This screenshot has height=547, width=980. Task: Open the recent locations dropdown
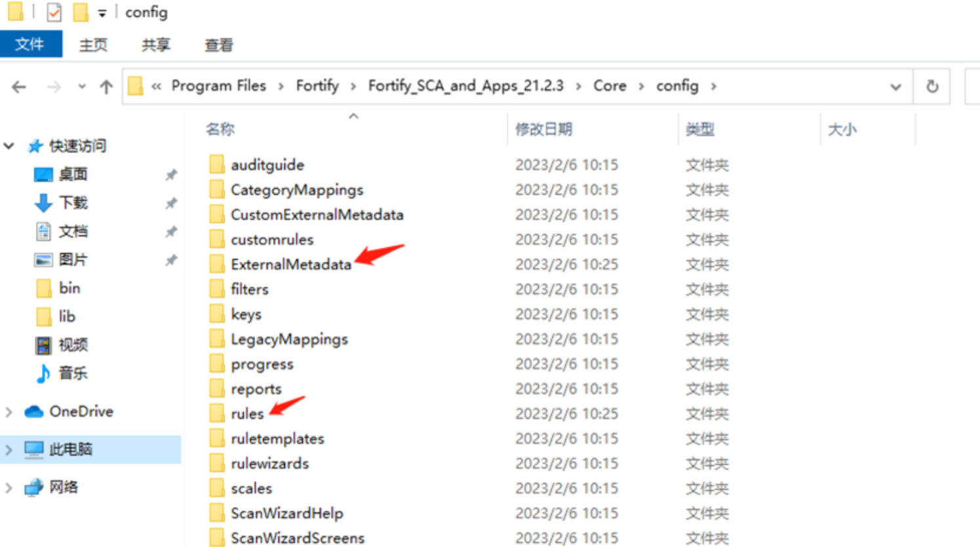(x=81, y=86)
